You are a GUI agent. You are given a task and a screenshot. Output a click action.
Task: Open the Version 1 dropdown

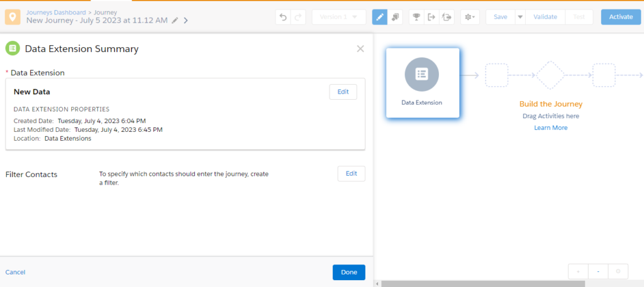tap(338, 17)
